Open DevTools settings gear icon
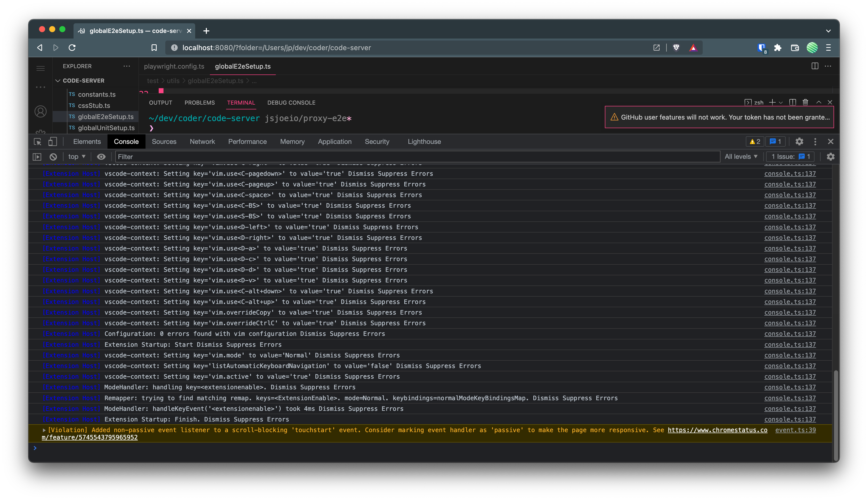868x500 pixels. [x=799, y=142]
